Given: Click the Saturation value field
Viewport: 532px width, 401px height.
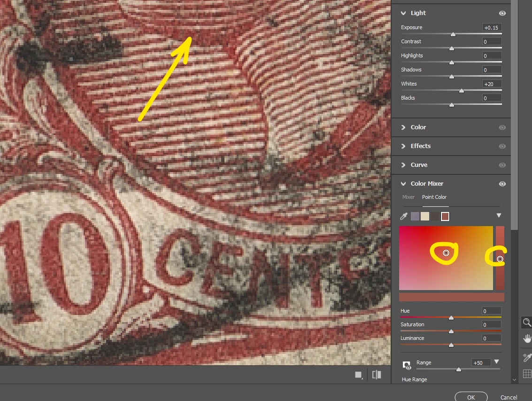Looking at the screenshot, I should coord(491,324).
